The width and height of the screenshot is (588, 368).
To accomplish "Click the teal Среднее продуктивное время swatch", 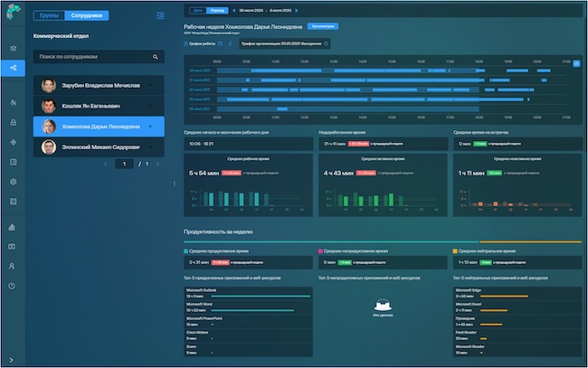I will coord(185,251).
